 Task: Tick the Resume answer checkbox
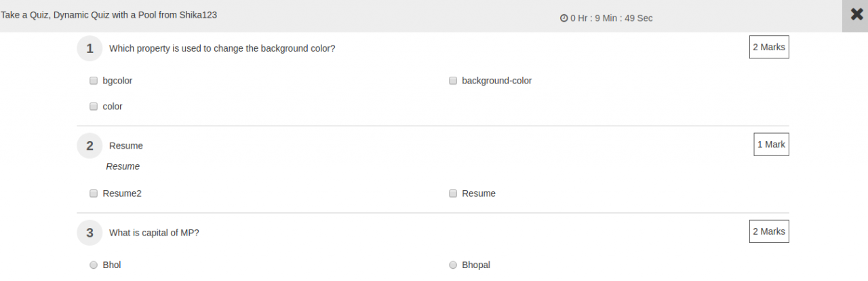coord(453,193)
